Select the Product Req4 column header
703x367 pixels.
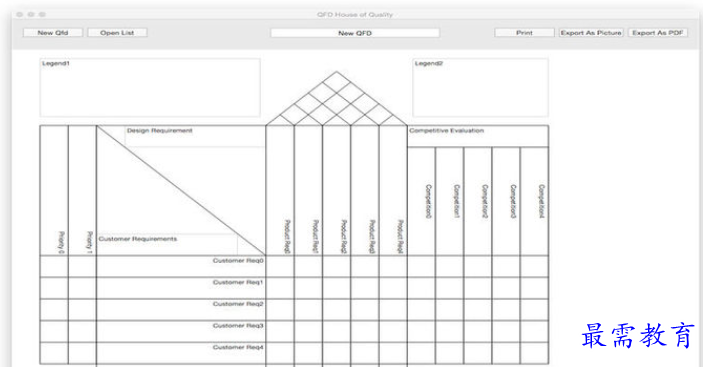[x=393, y=190]
